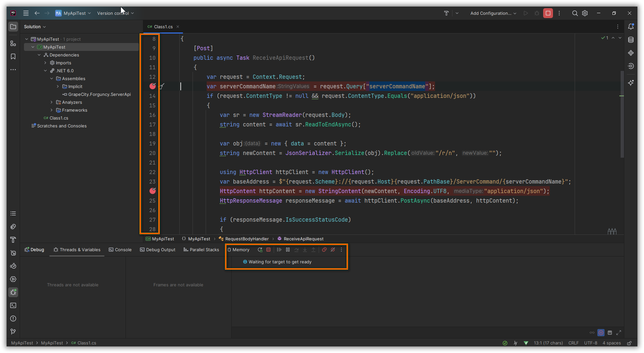Stop the debug session with the red stop icon in the debug toolbar
The height and width of the screenshot is (353, 644).
pos(268,250)
